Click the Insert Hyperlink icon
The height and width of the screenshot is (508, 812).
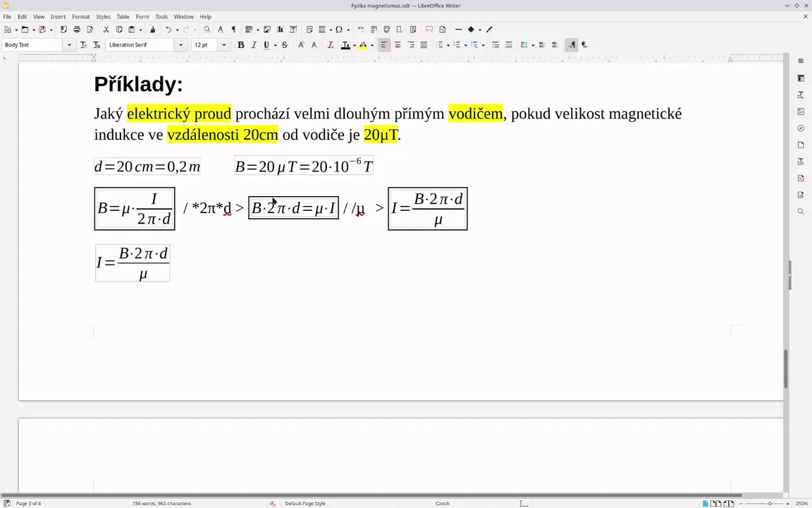coord(361,30)
